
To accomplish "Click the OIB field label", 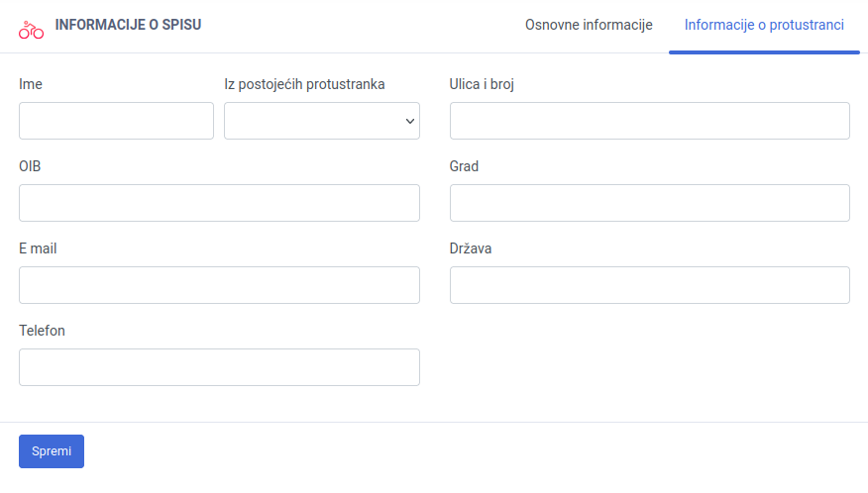I will (30, 166).
